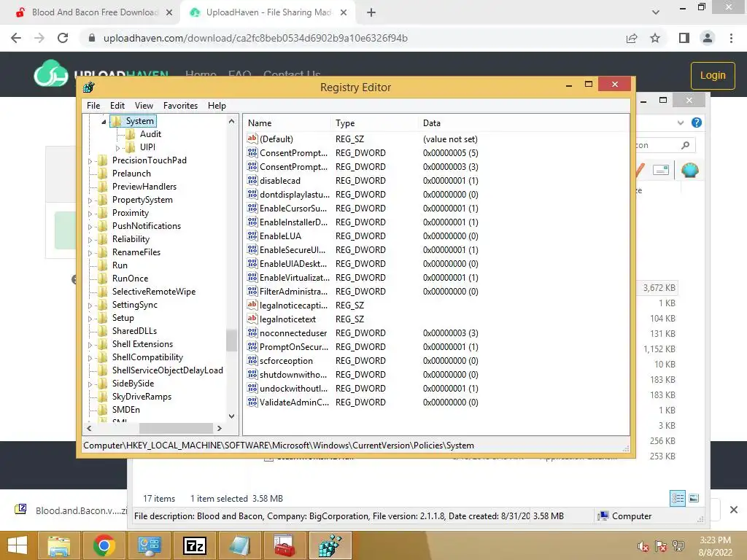The height and width of the screenshot is (560, 747).
Task: Open Chrome's three-dot menu
Action: 731,38
